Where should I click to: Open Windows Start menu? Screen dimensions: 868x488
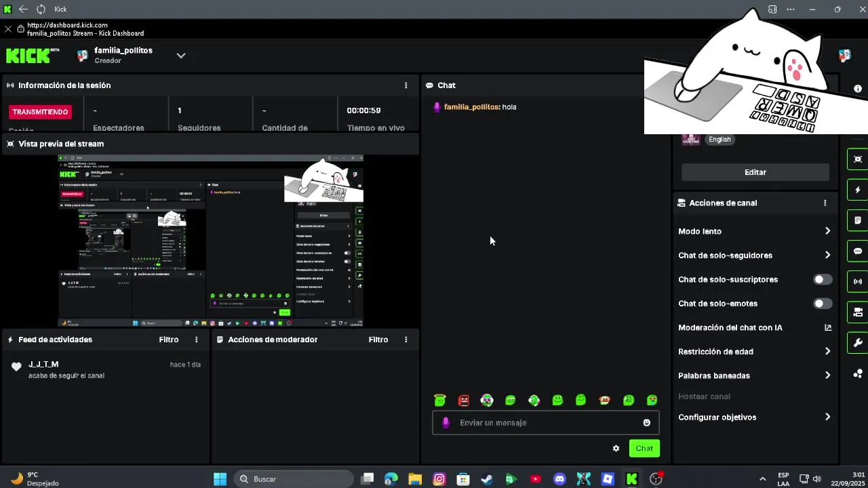pos(220,479)
